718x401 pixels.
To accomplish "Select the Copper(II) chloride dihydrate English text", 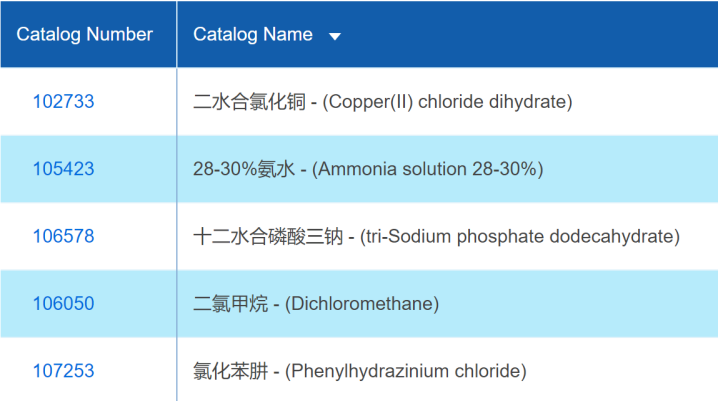I will coord(447,102).
